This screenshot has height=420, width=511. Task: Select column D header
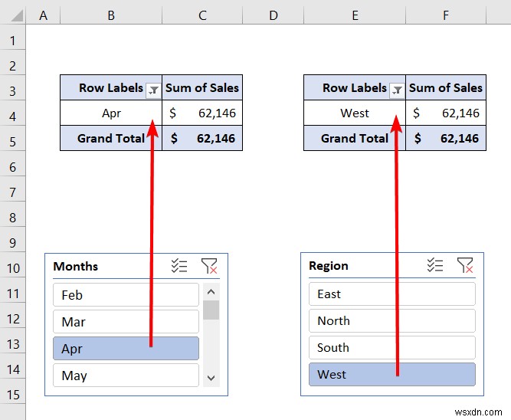pyautogui.click(x=273, y=15)
